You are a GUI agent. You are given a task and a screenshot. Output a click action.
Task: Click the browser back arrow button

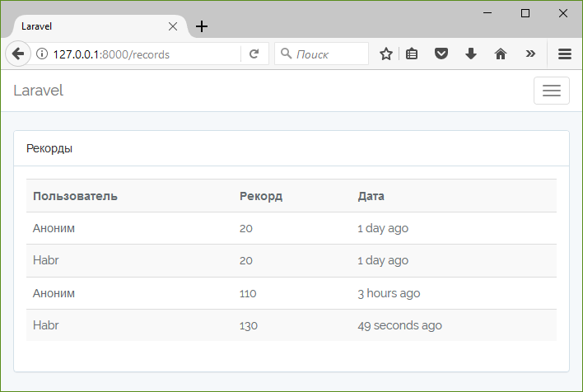point(18,54)
